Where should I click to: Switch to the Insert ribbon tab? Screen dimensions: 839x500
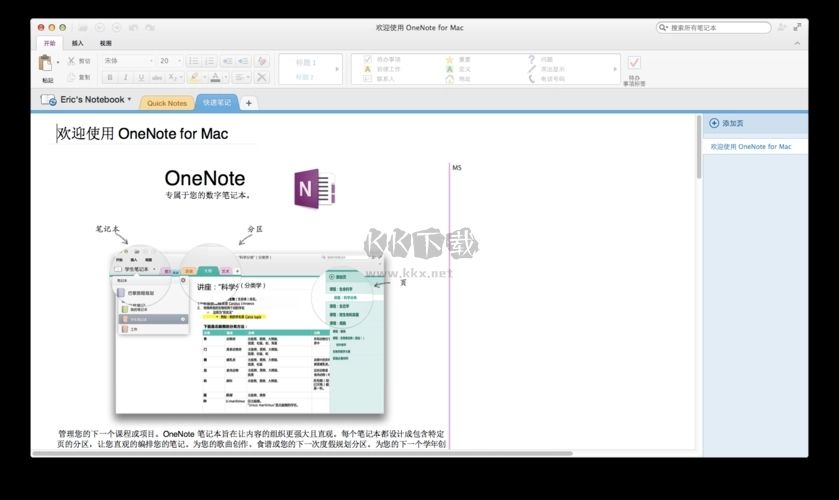[x=78, y=43]
